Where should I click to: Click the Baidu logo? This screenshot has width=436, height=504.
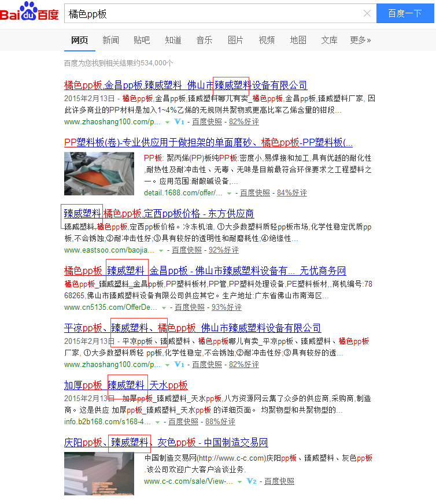click(x=29, y=12)
